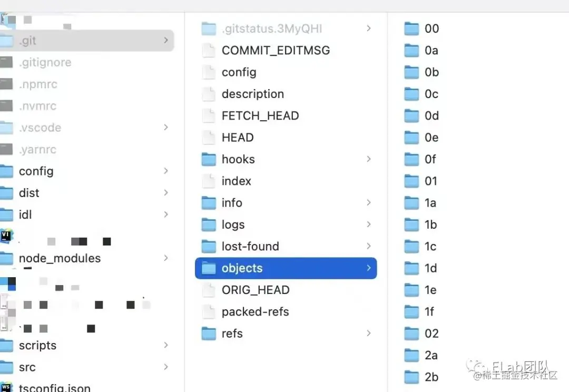Select the description file name
Image resolution: width=569 pixels, height=392 pixels.
pyautogui.click(x=253, y=94)
